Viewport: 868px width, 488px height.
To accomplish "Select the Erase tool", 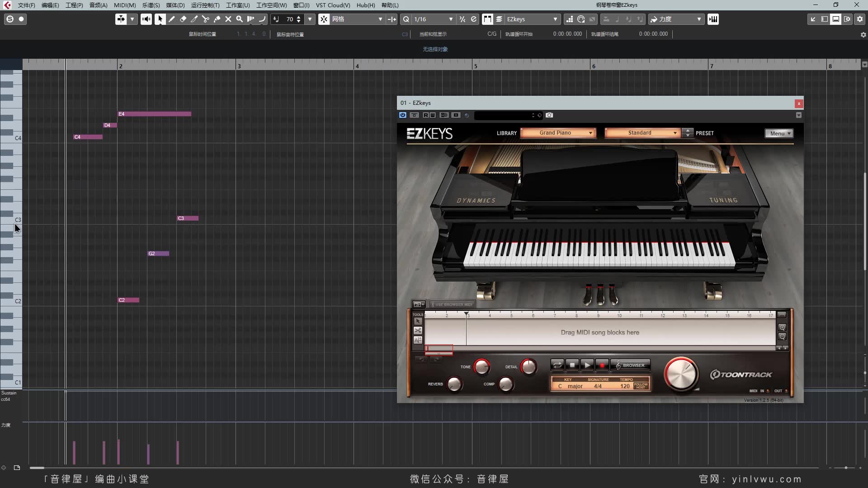I will pyautogui.click(x=183, y=19).
